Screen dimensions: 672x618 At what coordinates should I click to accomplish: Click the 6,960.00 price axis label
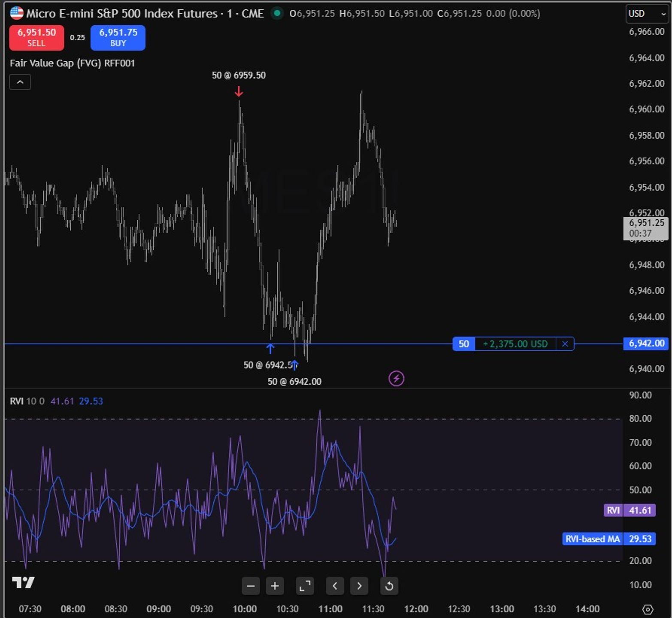tap(647, 109)
